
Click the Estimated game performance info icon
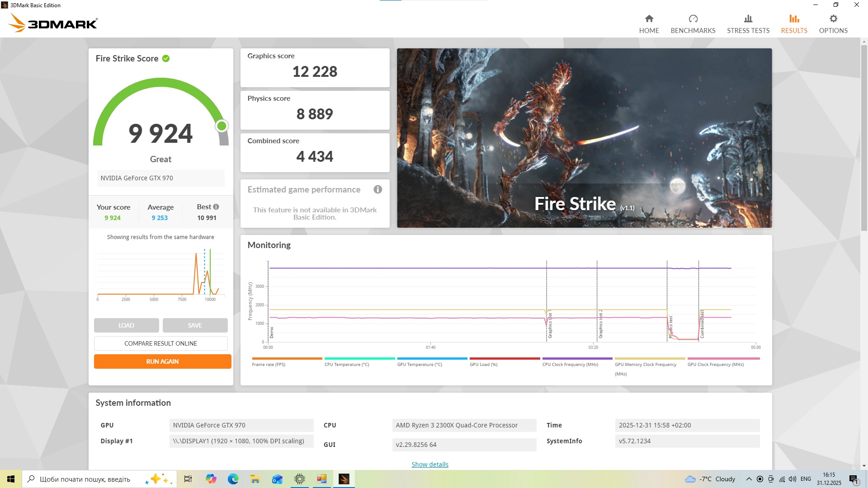pos(377,190)
